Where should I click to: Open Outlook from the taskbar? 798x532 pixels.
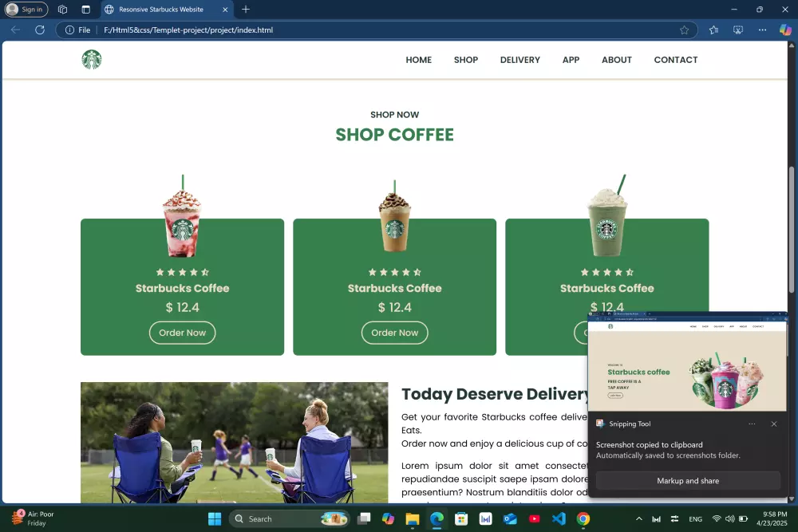[x=510, y=518]
